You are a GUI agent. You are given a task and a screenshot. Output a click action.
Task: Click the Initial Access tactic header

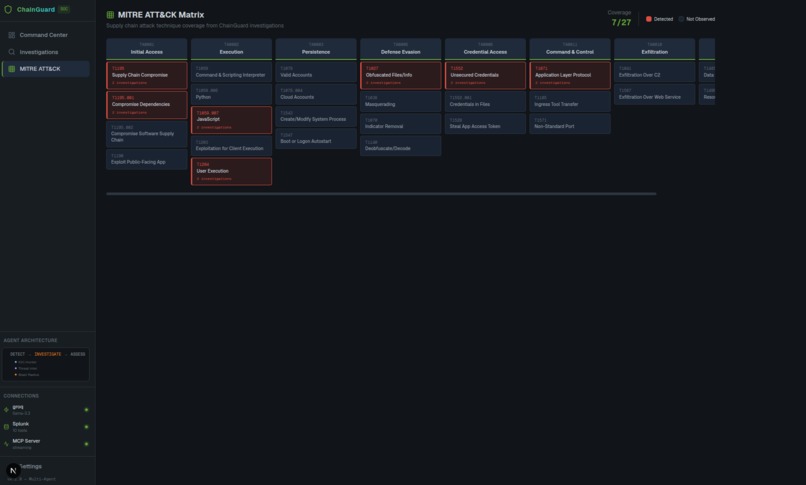point(146,49)
